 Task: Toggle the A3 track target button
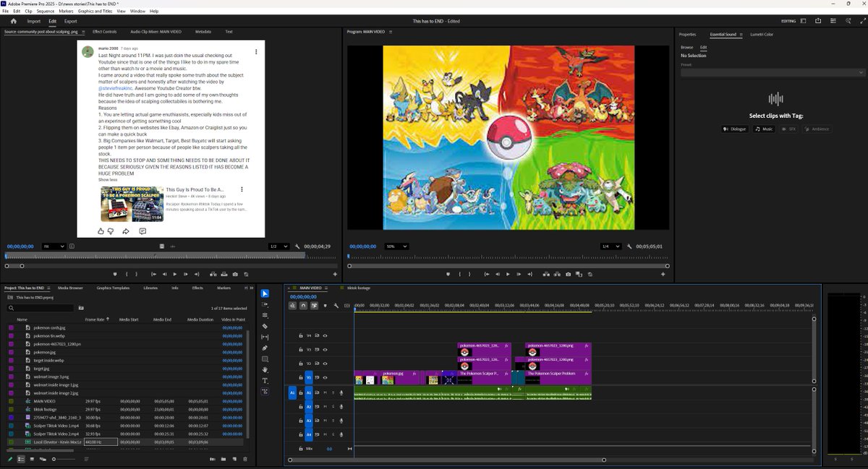pyautogui.click(x=307, y=421)
